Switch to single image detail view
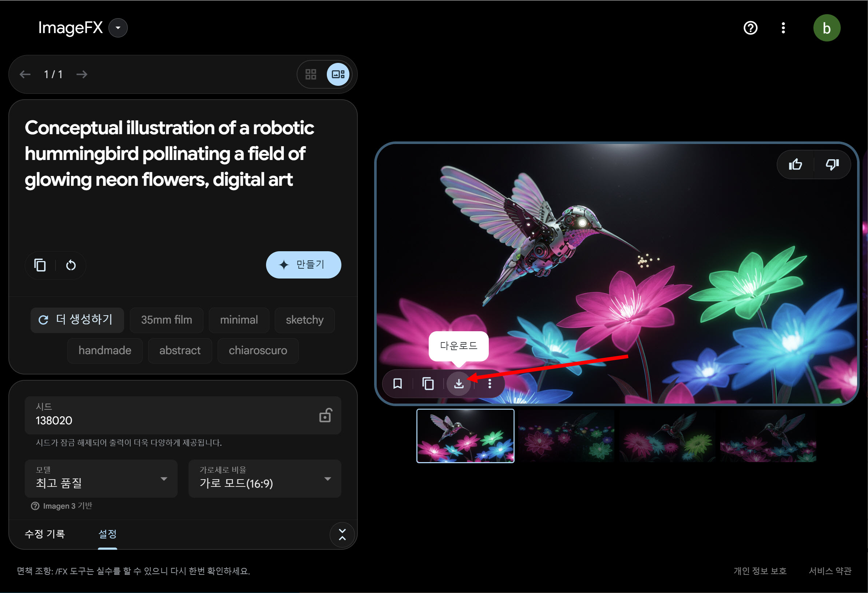 [338, 74]
